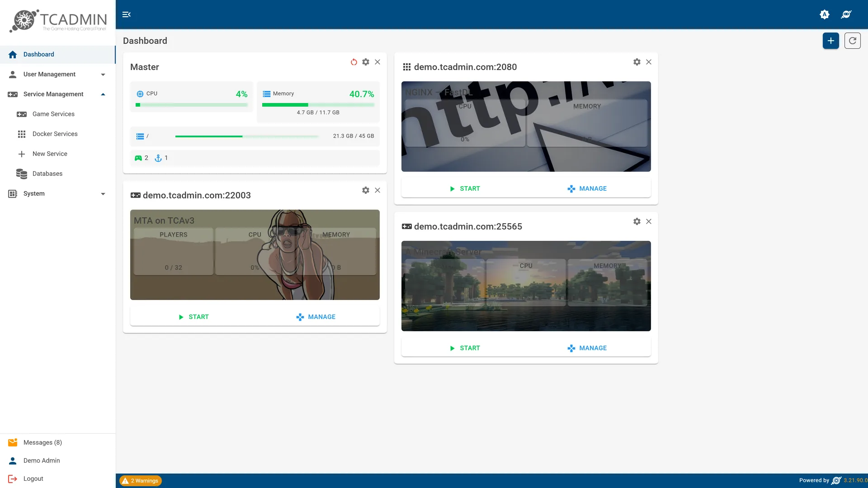Image resolution: width=868 pixels, height=488 pixels.
Task: Manage the demo.tcadmin.com:22003 service
Action: (x=316, y=317)
